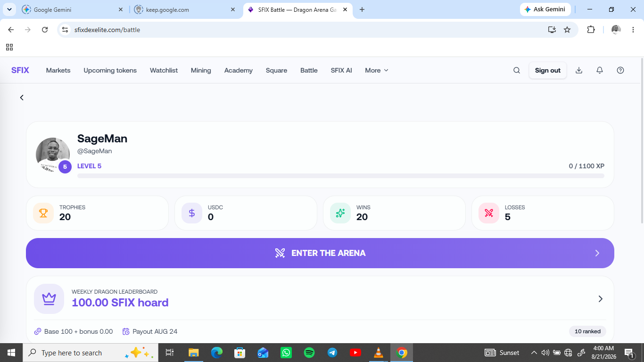Click the Payout AUG 24 text
644x362 pixels.
coord(155,331)
